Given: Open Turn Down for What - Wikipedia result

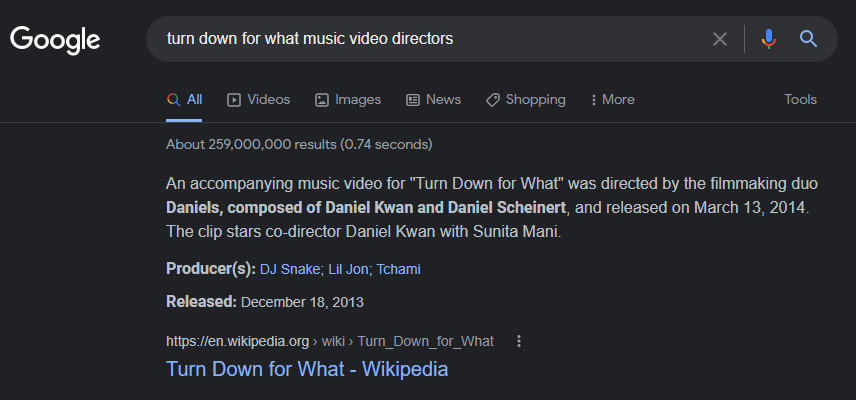Looking at the screenshot, I should click(307, 369).
